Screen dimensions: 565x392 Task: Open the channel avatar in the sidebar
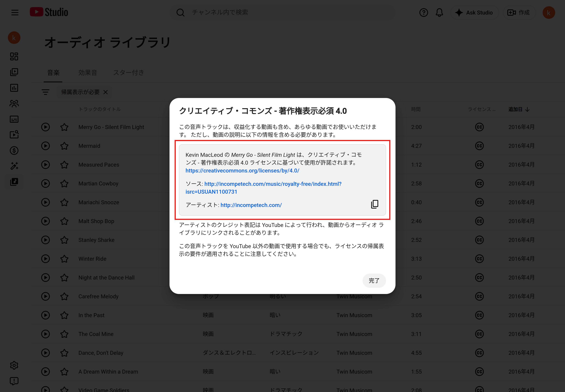[x=14, y=38]
